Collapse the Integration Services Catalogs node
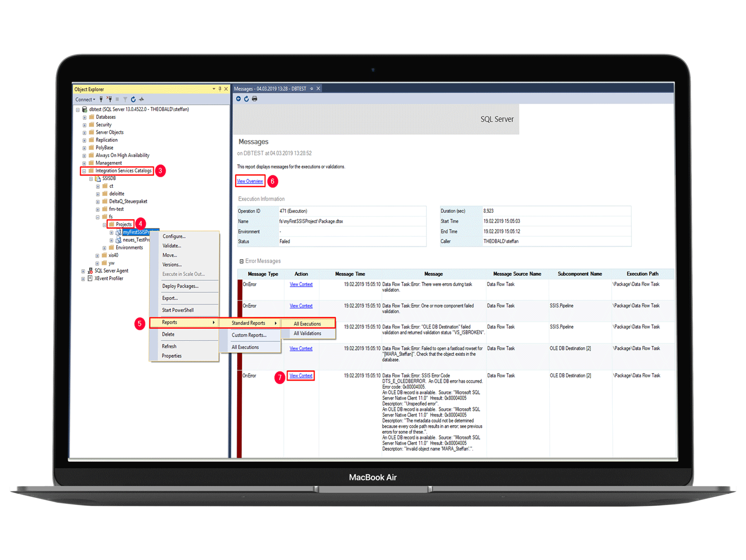Image resolution: width=746 pixels, height=560 pixels. click(x=84, y=171)
